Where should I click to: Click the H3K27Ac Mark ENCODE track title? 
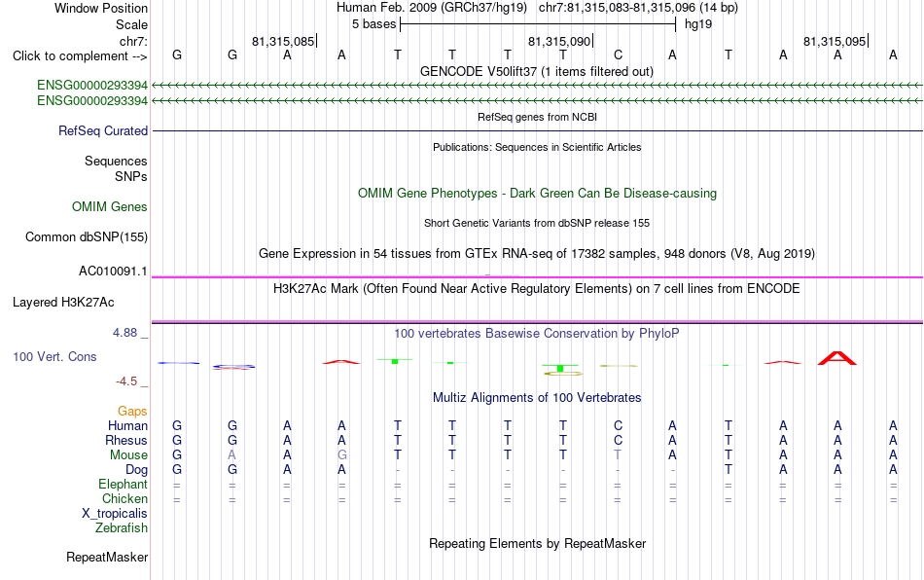tap(537, 288)
